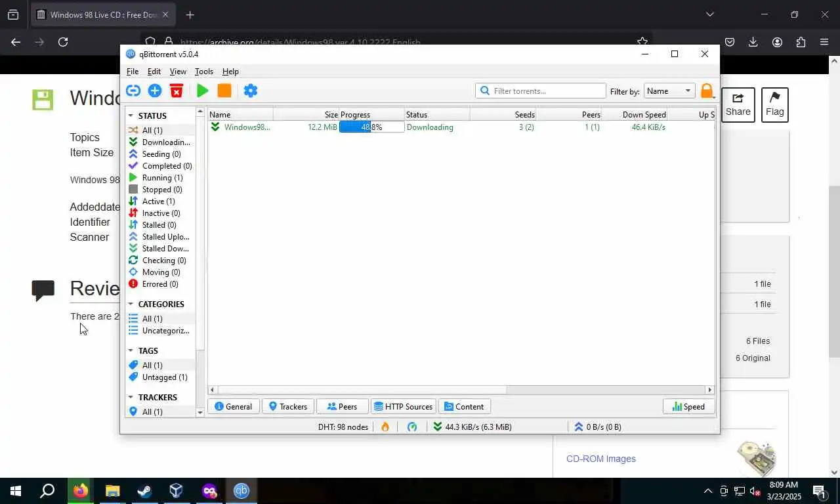Click the Firefox back arrow
This screenshot has width=840, height=504.
[x=16, y=42]
